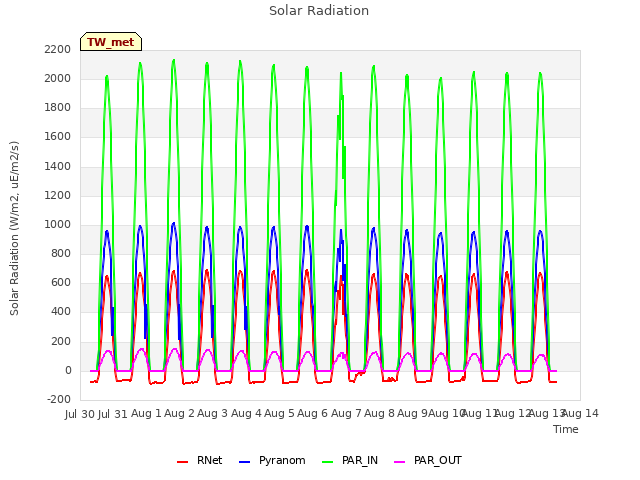Viewport: 640px width, 480px height.
Task: Click the Aug 1 x-axis tick label
Action: click(147, 414)
